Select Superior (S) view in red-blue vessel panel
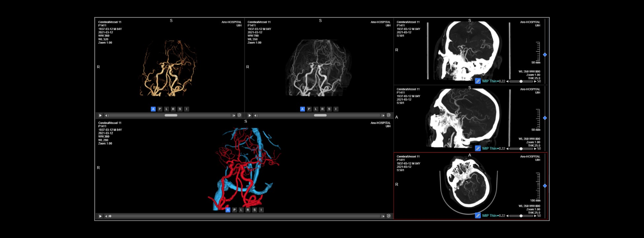Screen dimensions: 644x238 pos(255,210)
